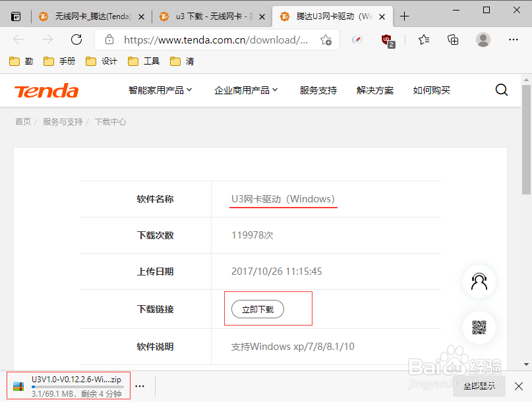Add this page to favorites
The image size is (532, 402).
326,40
